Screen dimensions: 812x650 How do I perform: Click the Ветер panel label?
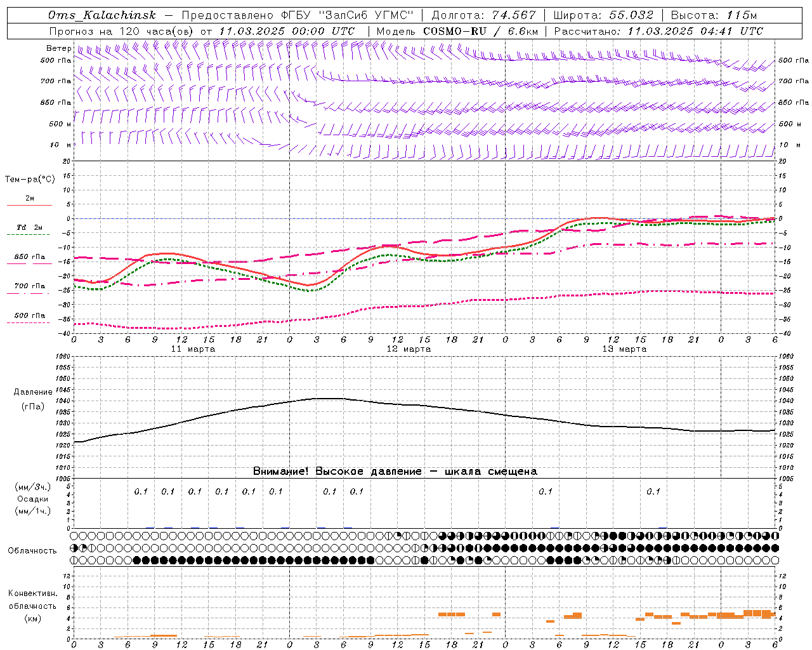[x=58, y=48]
